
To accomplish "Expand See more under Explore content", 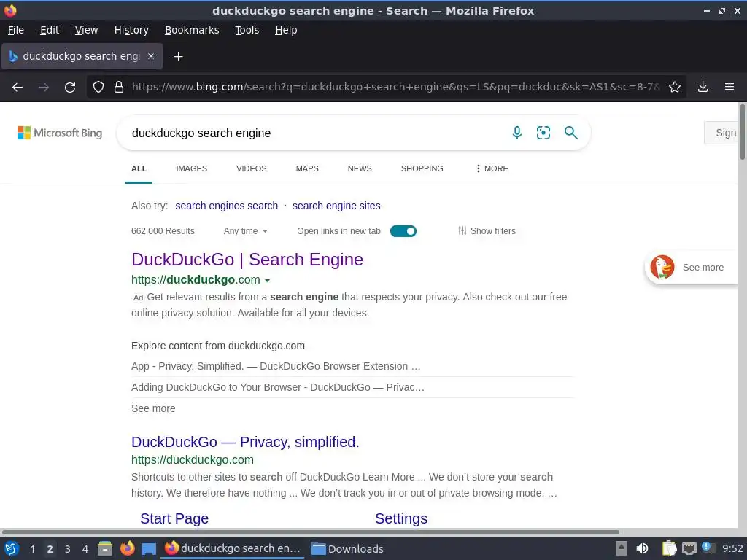I will click(x=153, y=408).
